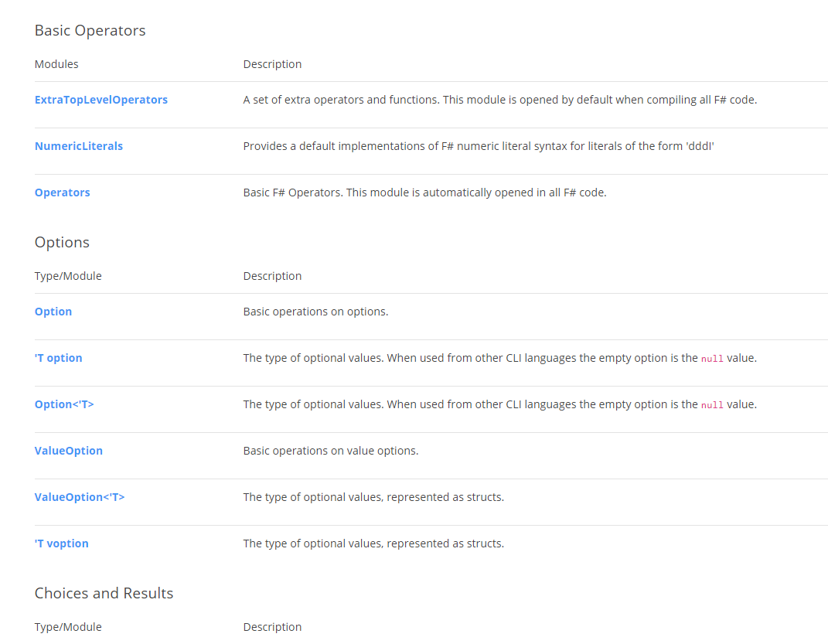This screenshot has height=644, width=828.
Task: Click the Modules column header
Action: tap(56, 64)
